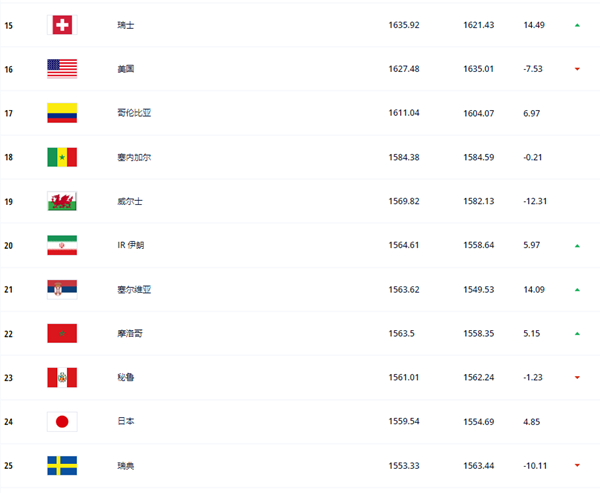Open team name link 哥伦比亚

click(134, 113)
